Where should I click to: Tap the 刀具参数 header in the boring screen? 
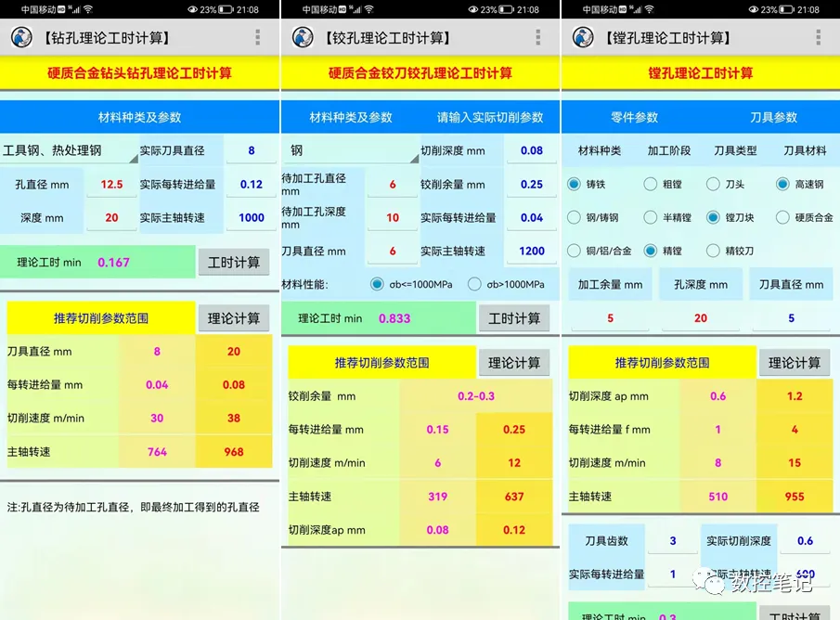pyautogui.click(x=773, y=117)
